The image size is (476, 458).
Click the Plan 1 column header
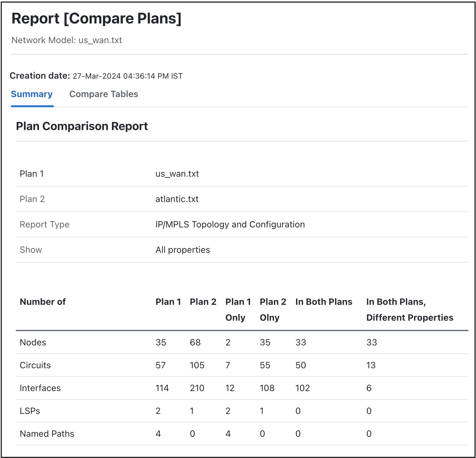(169, 302)
